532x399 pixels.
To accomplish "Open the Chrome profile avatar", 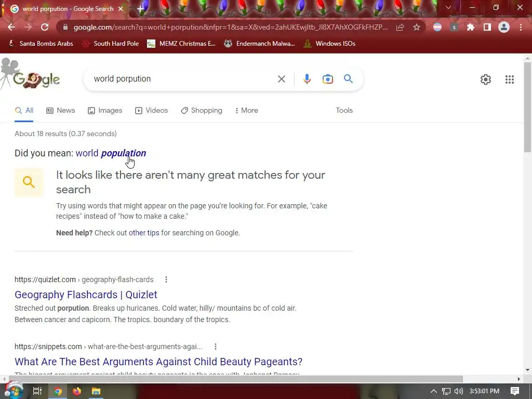I will pyautogui.click(x=504, y=27).
